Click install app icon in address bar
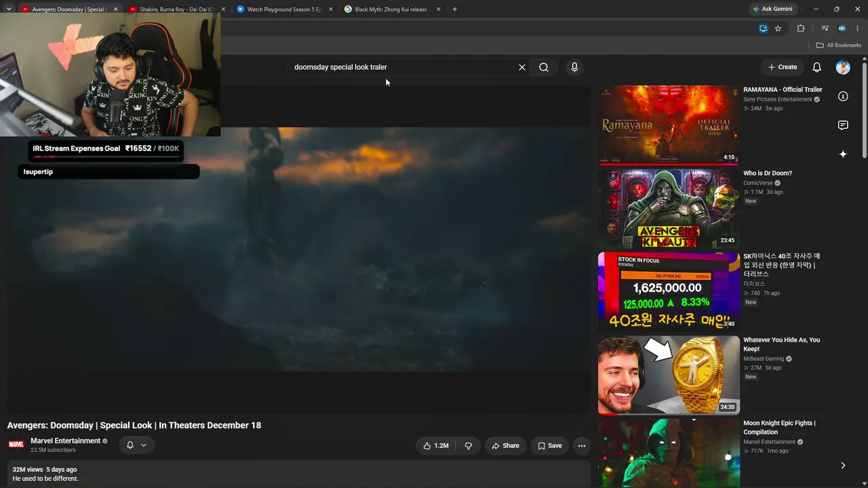This screenshot has width=868, height=488. click(x=764, y=28)
